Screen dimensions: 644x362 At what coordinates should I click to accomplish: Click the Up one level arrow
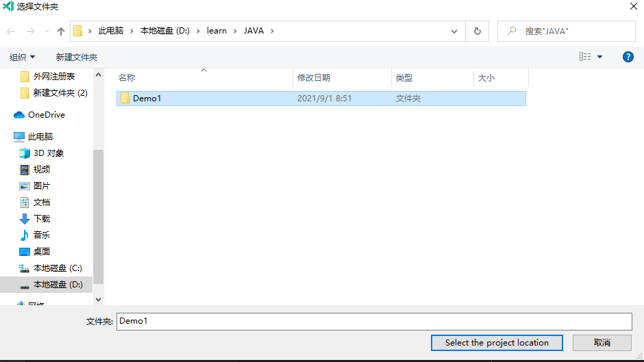pyautogui.click(x=61, y=31)
